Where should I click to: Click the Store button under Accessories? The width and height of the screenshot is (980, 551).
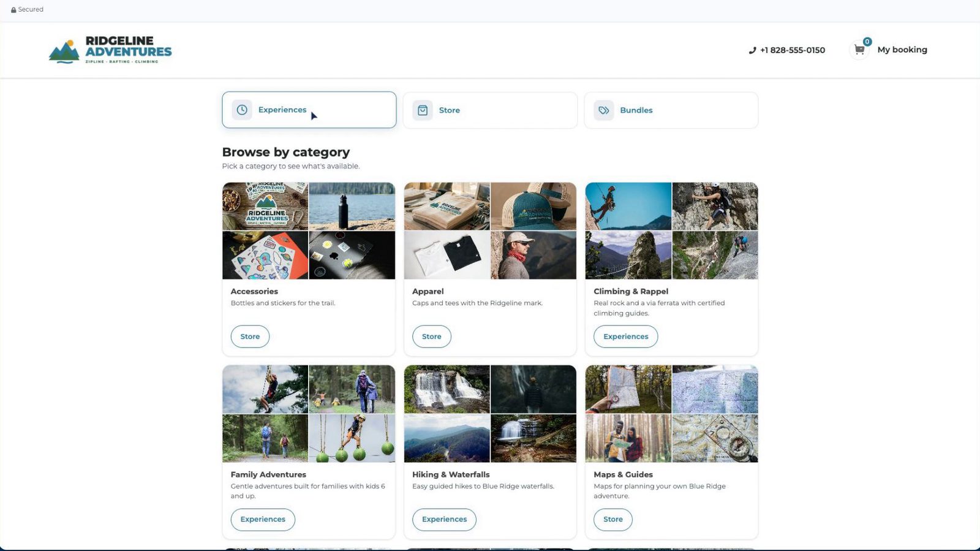tap(250, 336)
